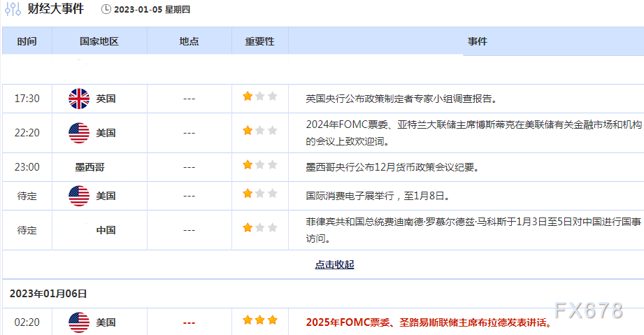This screenshot has width=644, height=335.
Task: Click 待定 in the 中国 row
Action: coord(27,230)
